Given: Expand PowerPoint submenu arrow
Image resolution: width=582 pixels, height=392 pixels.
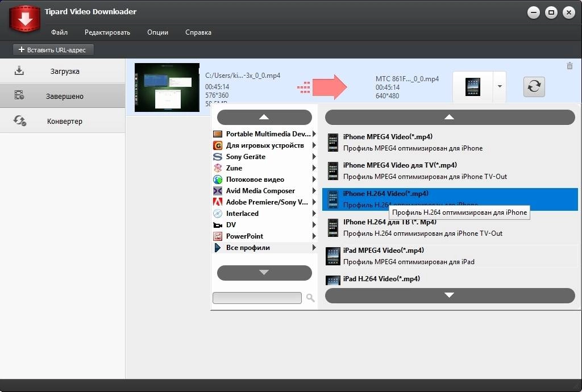Looking at the screenshot, I should pos(314,236).
